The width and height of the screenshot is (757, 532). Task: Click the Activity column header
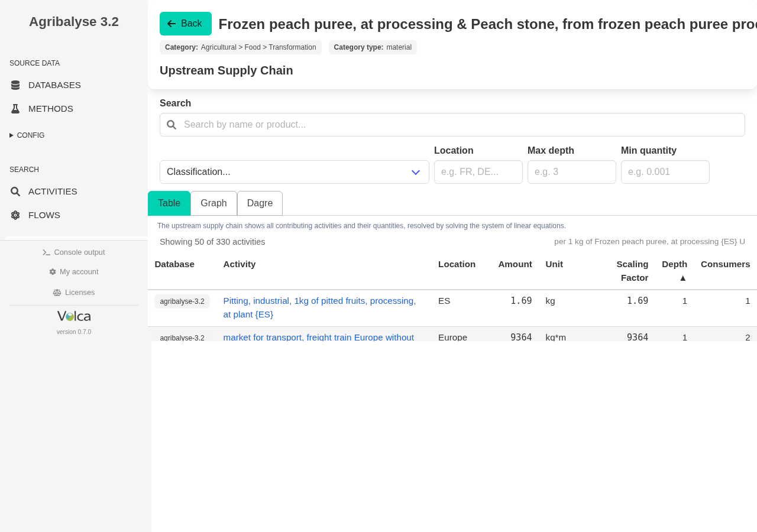point(240,264)
